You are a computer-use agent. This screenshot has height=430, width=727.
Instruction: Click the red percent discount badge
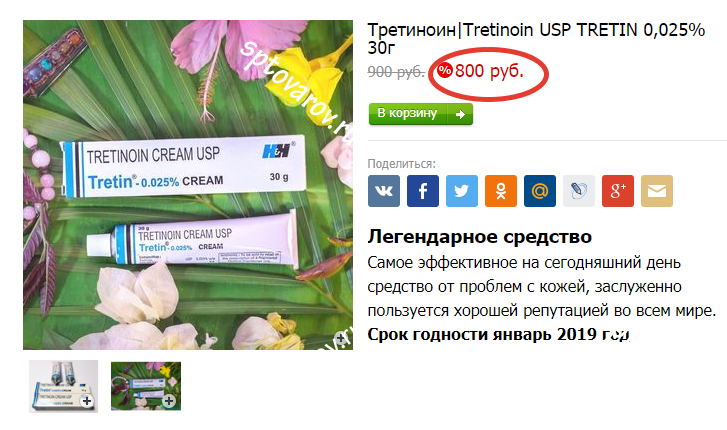point(445,71)
